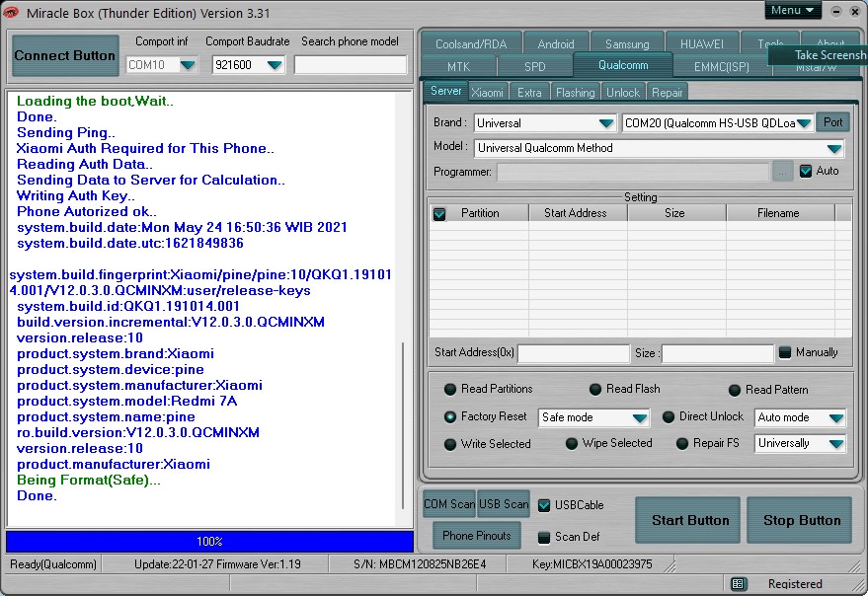Switch to the Samsung tab

pos(627,43)
